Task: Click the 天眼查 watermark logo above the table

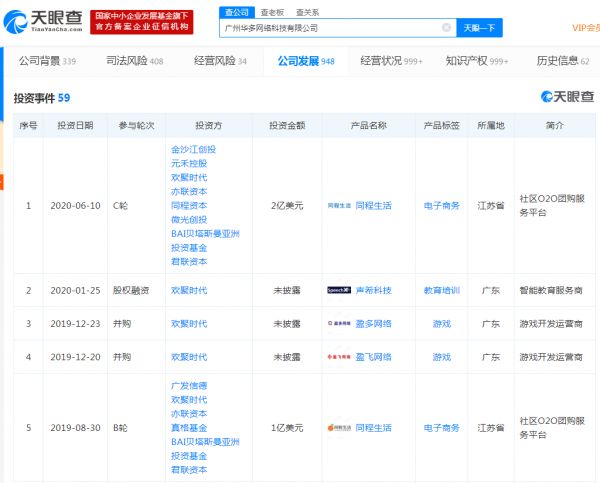Action: tap(566, 97)
